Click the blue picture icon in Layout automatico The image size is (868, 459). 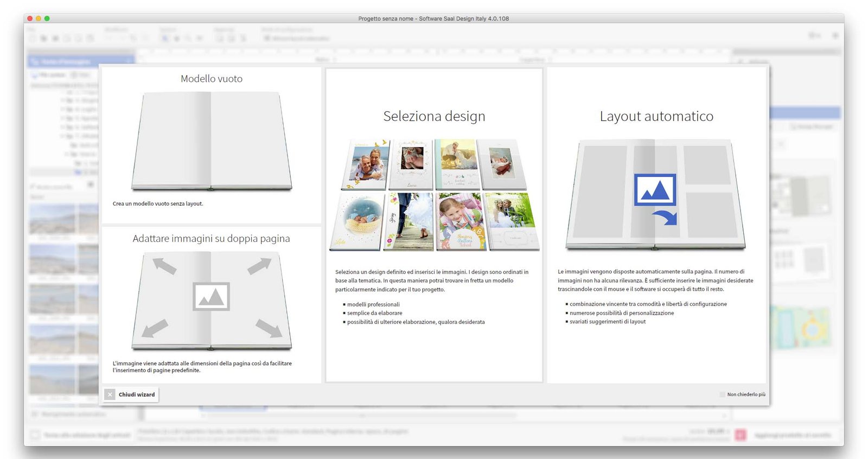point(655,190)
